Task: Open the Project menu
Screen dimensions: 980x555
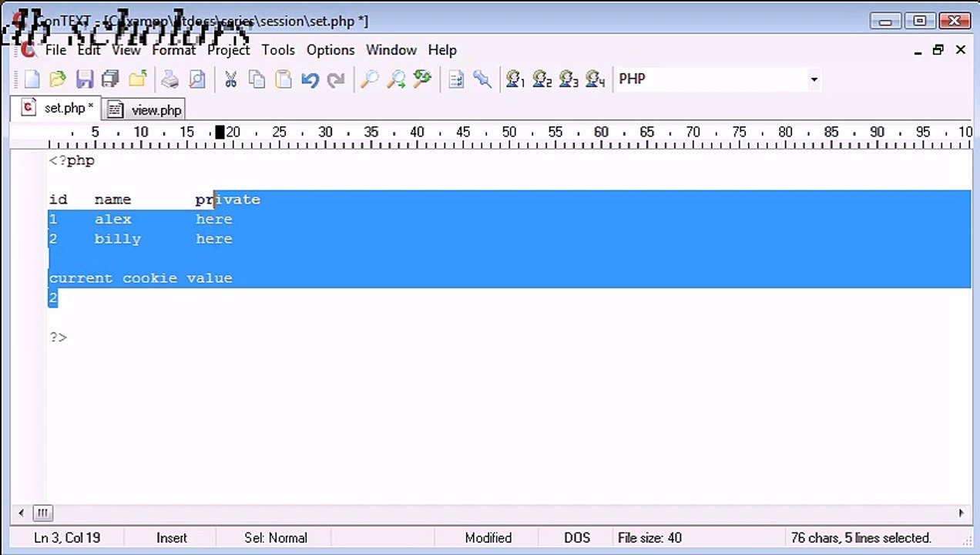Action: click(228, 49)
